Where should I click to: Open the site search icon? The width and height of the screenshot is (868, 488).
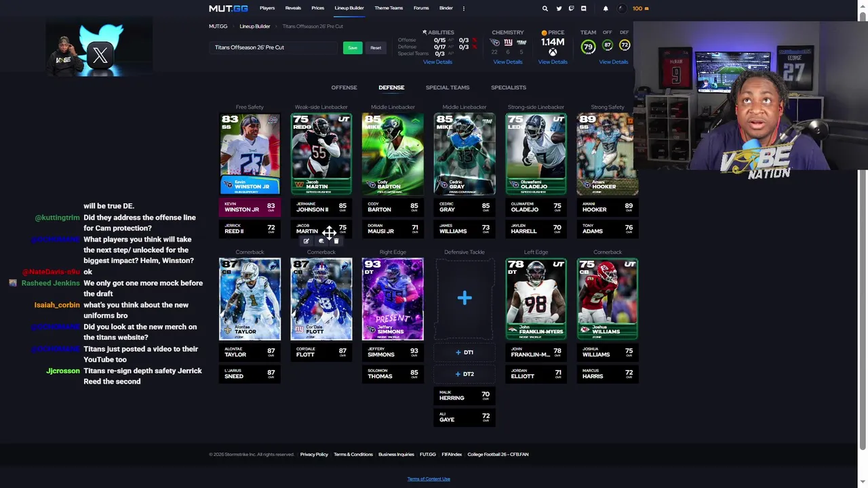pyautogui.click(x=545, y=8)
